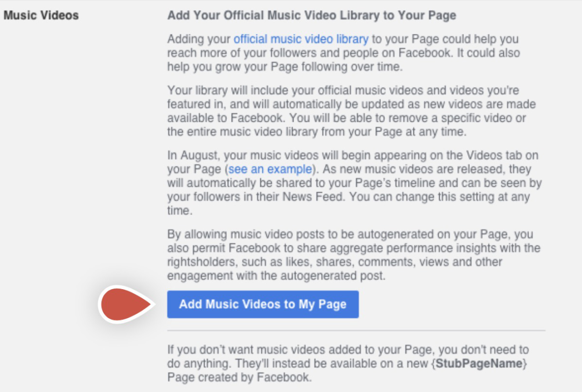Click the line "If you don't want music videos"
Image resolution: width=582 pixels, height=392 pixels.
348,349
